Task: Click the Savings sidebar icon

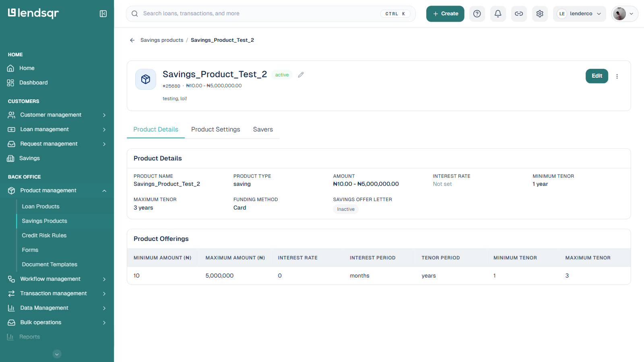Action: coord(11,158)
